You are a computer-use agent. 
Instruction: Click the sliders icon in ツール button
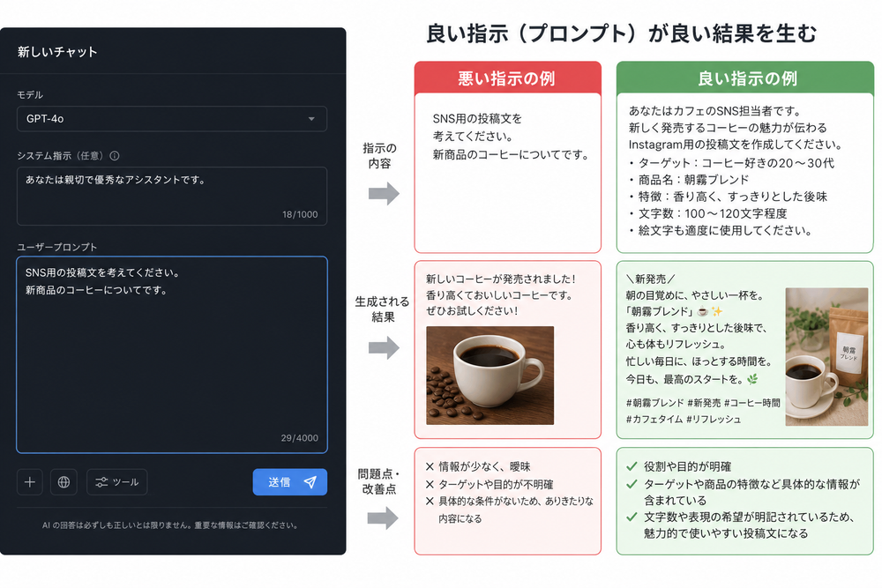pos(101,482)
